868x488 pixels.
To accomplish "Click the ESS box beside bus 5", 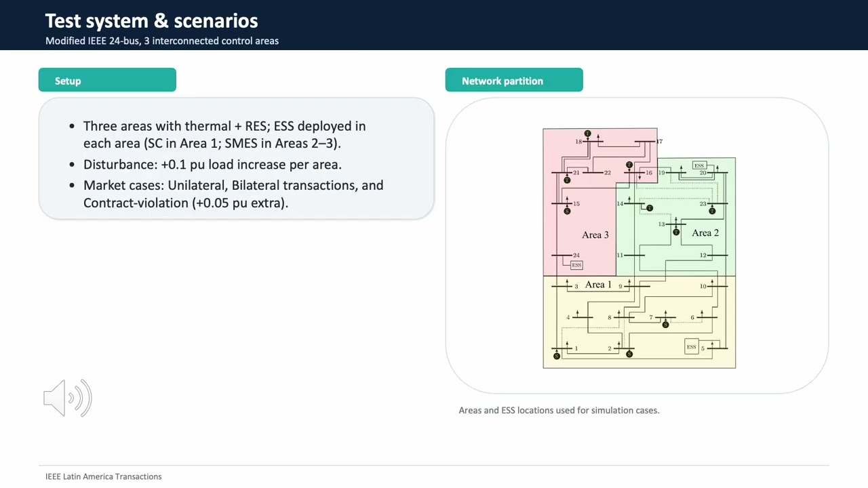I will click(691, 346).
